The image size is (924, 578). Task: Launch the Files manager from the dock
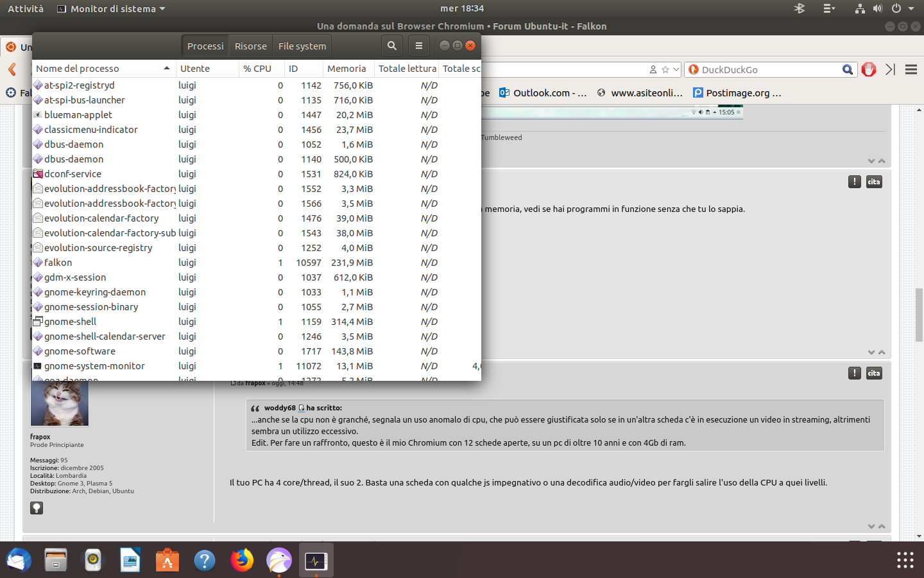[56, 560]
